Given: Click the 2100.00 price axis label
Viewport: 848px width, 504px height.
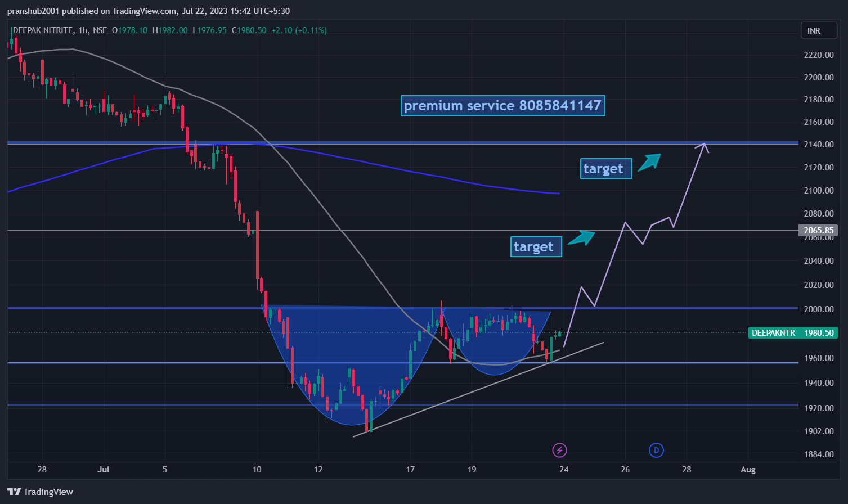Looking at the screenshot, I should click(819, 190).
